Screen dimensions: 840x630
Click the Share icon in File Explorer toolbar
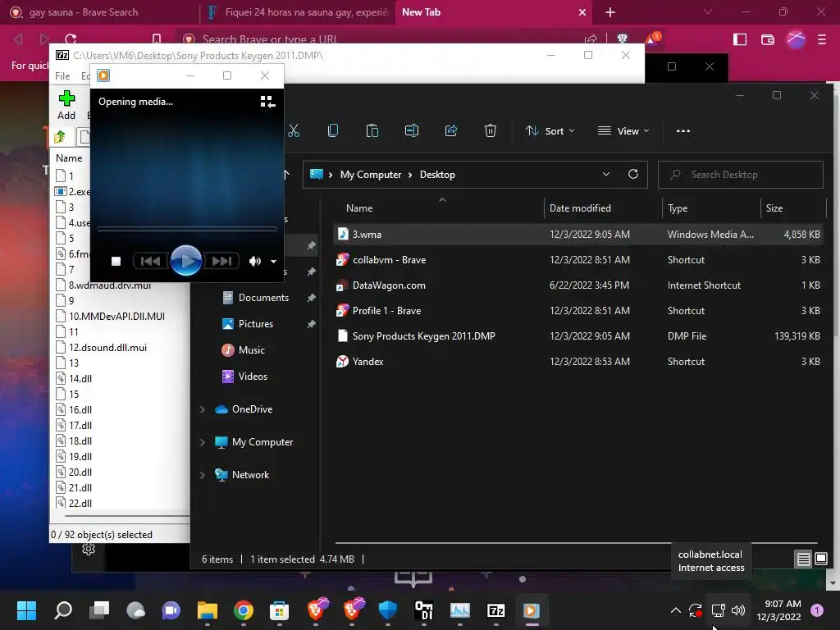451,130
